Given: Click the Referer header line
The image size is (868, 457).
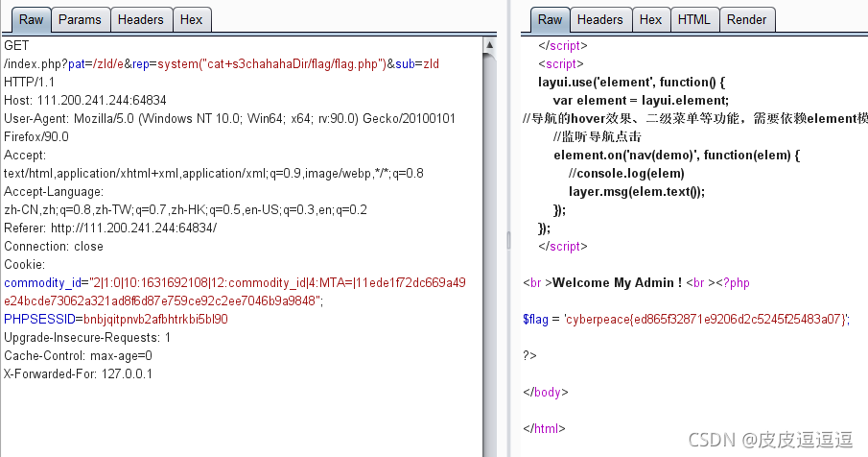Looking at the screenshot, I should [110, 228].
